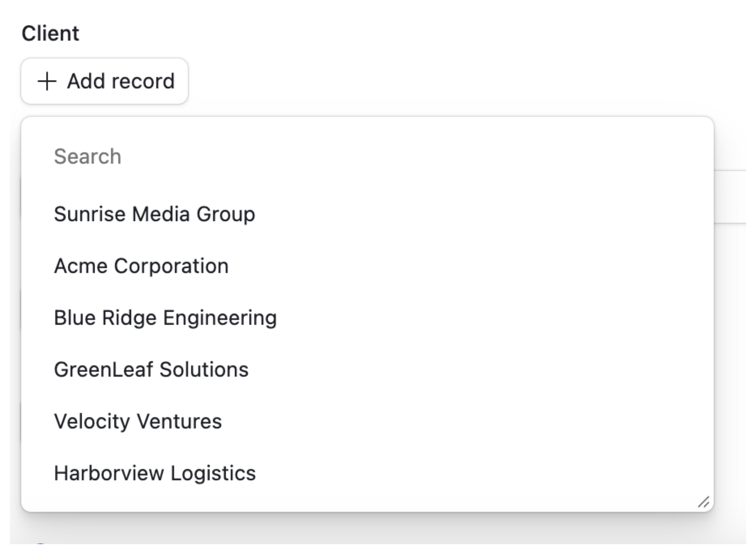Click the plus icon on Add record

click(47, 80)
